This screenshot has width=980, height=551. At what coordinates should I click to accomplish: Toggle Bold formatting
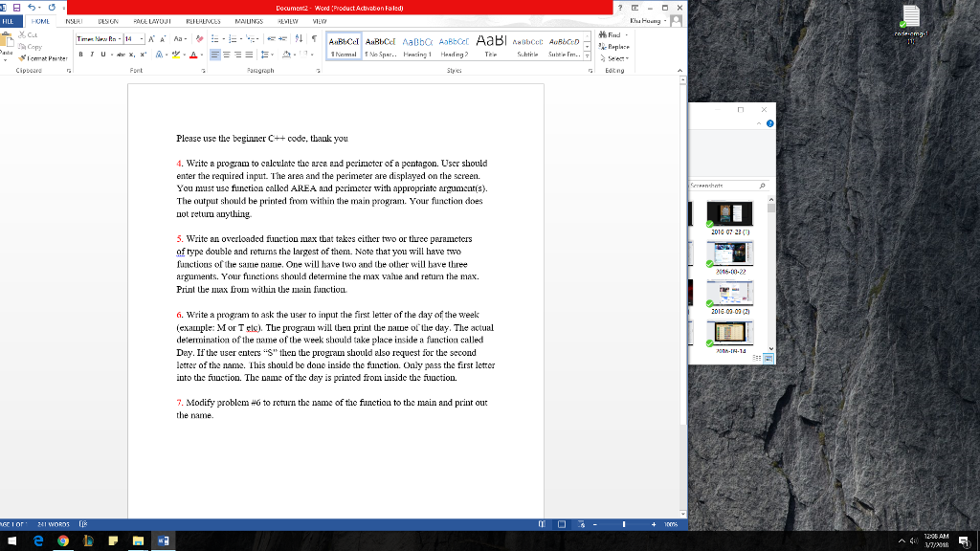pos(80,55)
